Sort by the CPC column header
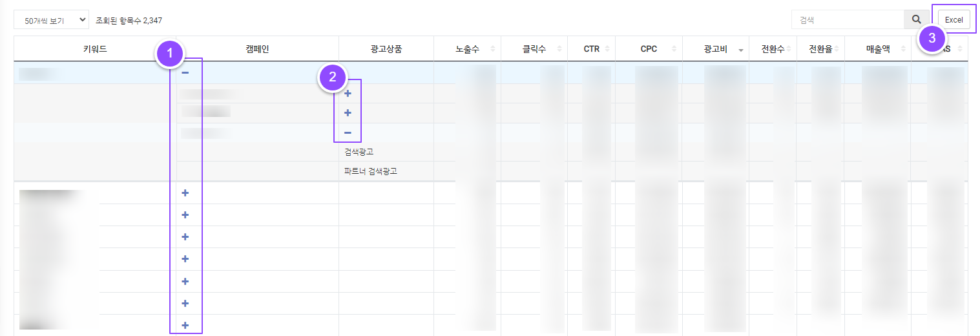980x336 pixels. tap(649, 49)
